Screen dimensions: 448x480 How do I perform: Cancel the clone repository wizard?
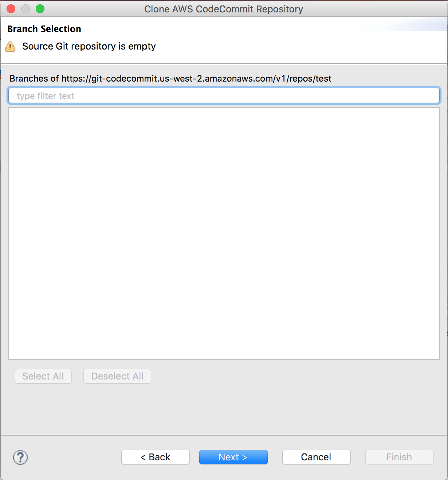point(316,457)
